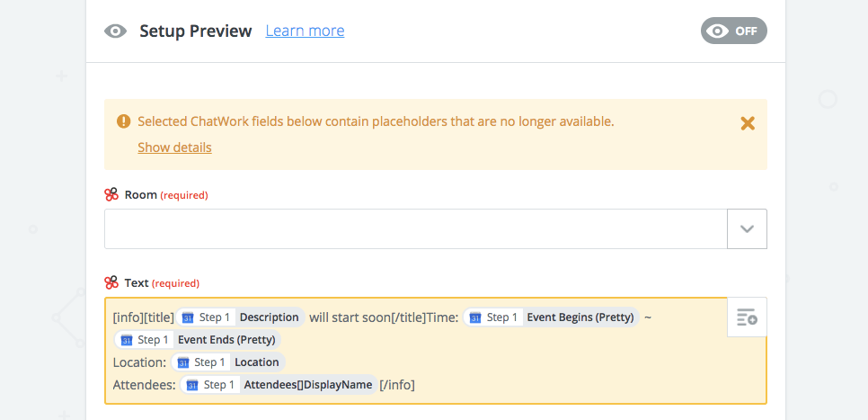Open the insert field button in Text box

coord(747,317)
